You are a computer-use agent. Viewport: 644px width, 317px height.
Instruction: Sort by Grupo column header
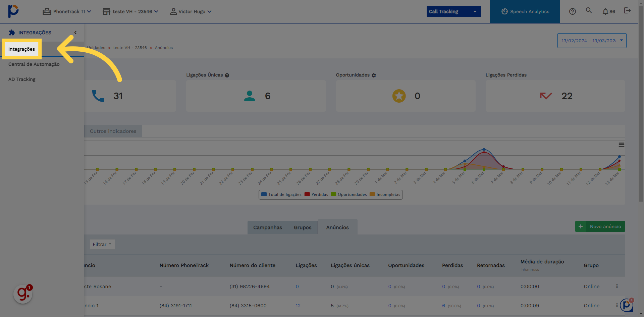pos(591,265)
